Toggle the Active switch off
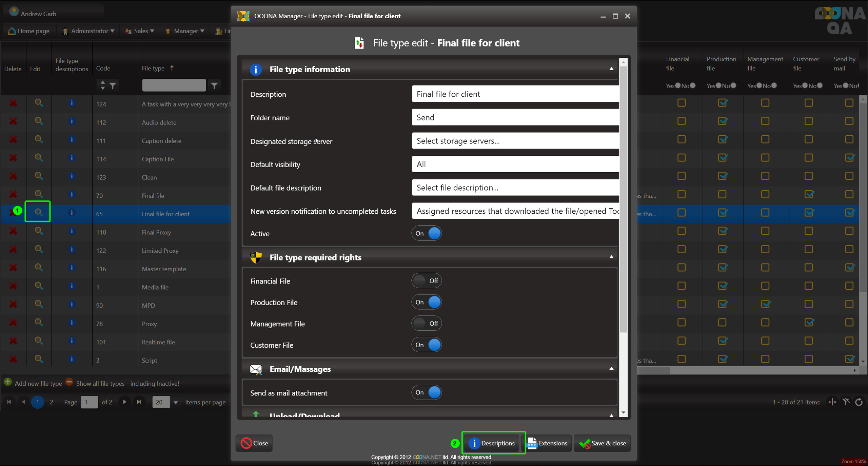868x466 pixels. 427,233
